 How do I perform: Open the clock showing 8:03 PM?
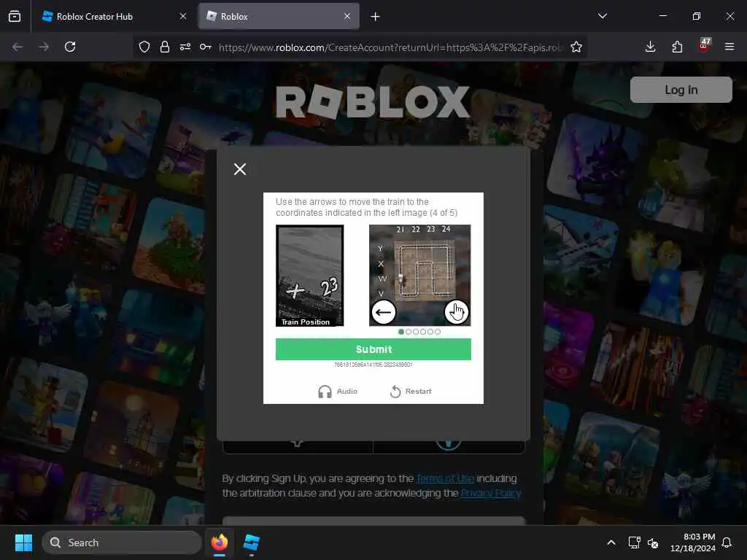[x=693, y=542]
